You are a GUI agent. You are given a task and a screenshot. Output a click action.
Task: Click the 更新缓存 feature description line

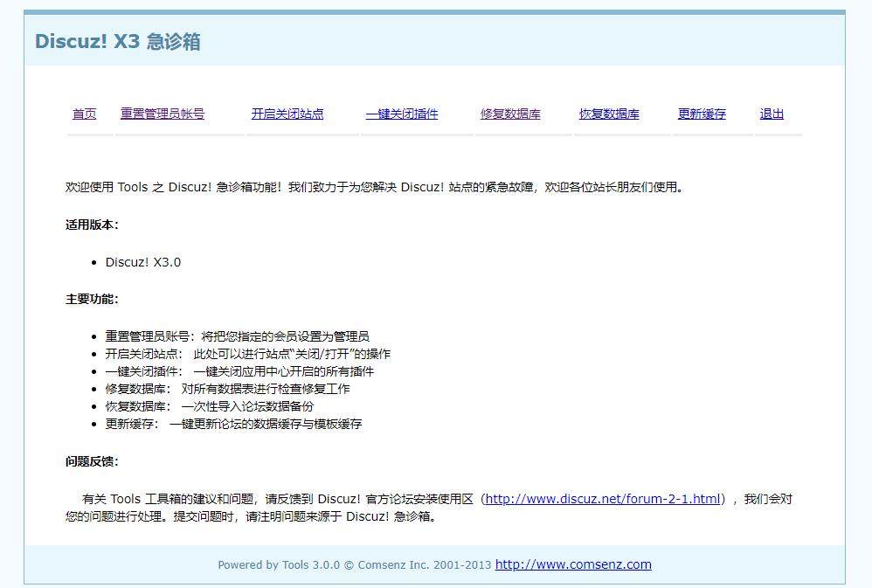[x=233, y=424]
